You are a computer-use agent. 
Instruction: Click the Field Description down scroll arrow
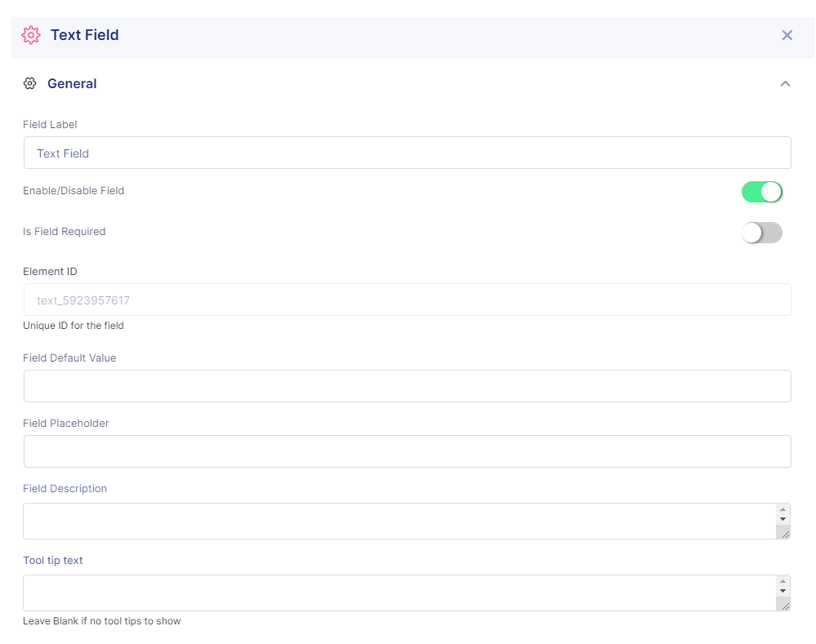point(783,519)
